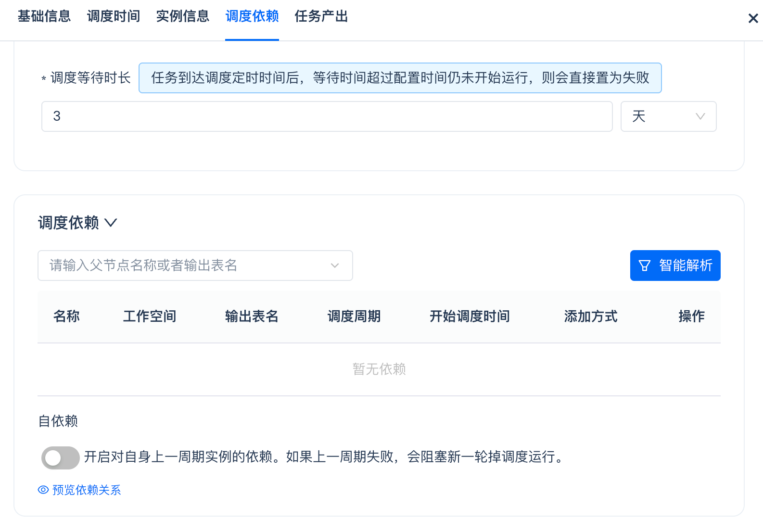Viewport: 763px width, 532px height.
Task: Select the 调度依赖 tab
Action: 252,16
